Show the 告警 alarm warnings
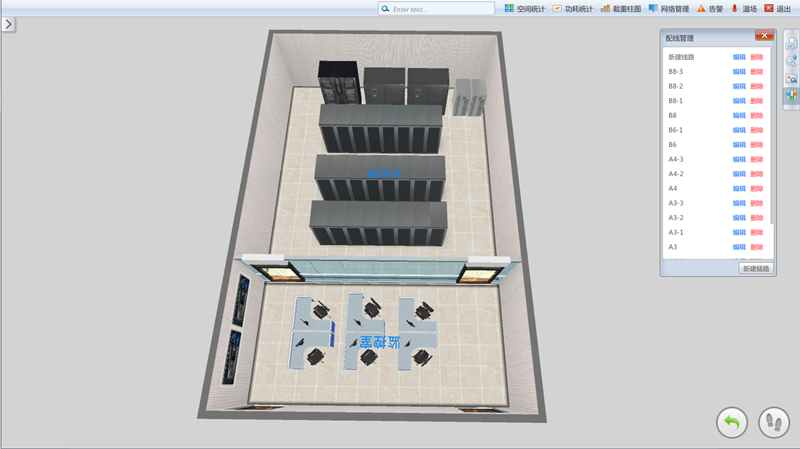The width and height of the screenshot is (800, 449). tap(710, 8)
